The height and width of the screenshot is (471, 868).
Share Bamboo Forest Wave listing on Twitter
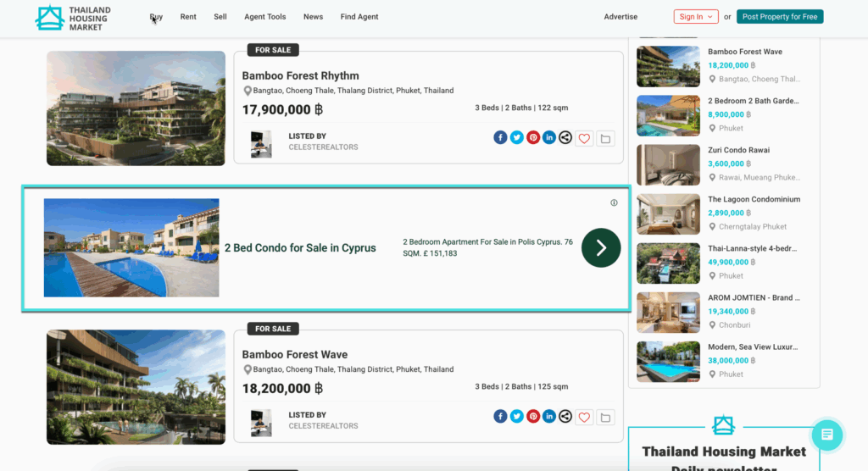pos(516,416)
